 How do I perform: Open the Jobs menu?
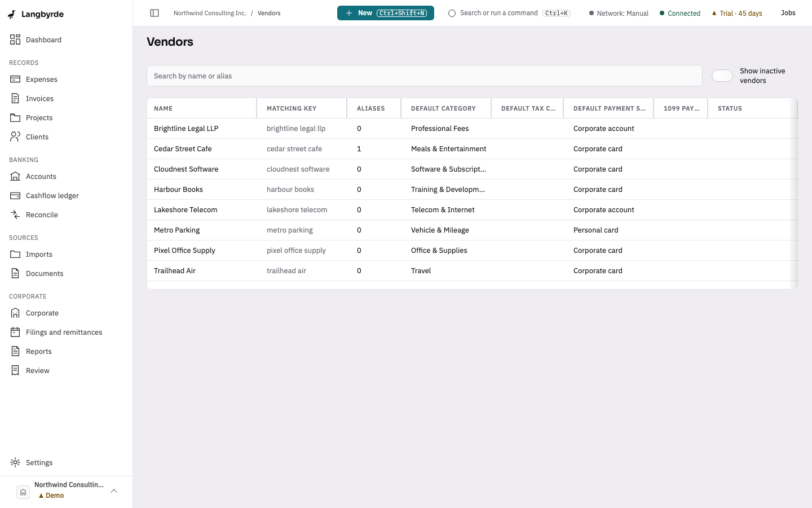tap(788, 13)
